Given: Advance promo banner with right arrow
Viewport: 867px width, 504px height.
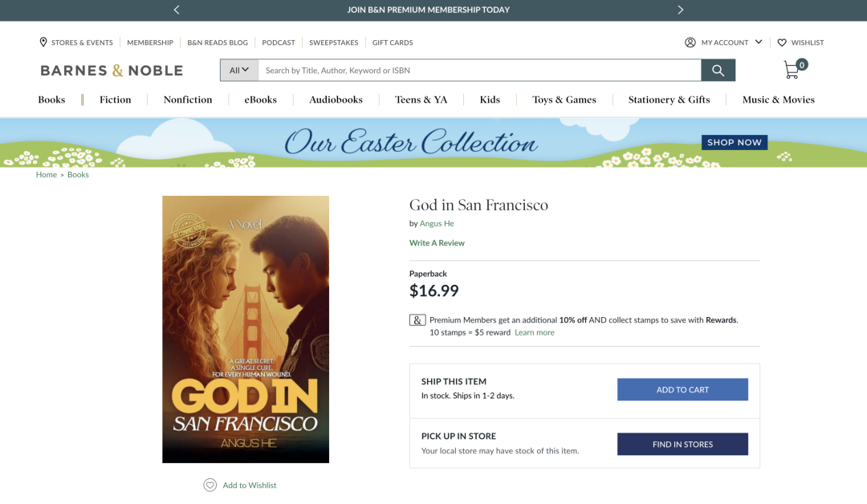Looking at the screenshot, I should coord(681,10).
